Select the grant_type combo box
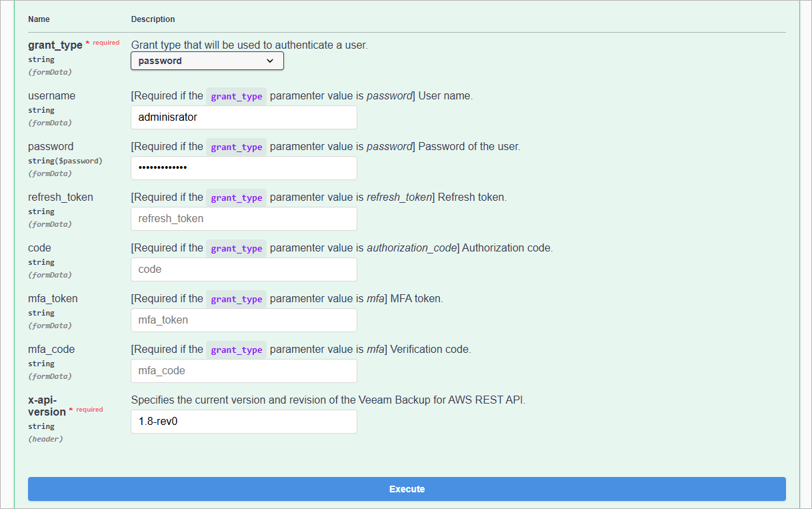Screen dimensions: 812x509 (x=207, y=60)
